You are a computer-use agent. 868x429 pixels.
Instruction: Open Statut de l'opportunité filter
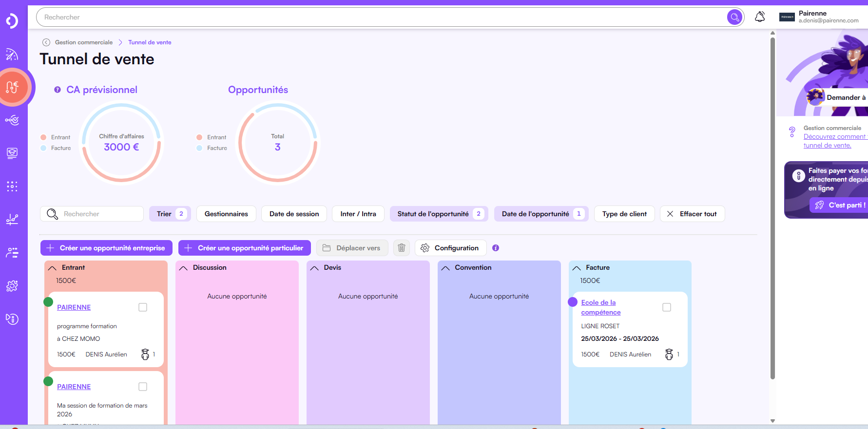(x=439, y=214)
